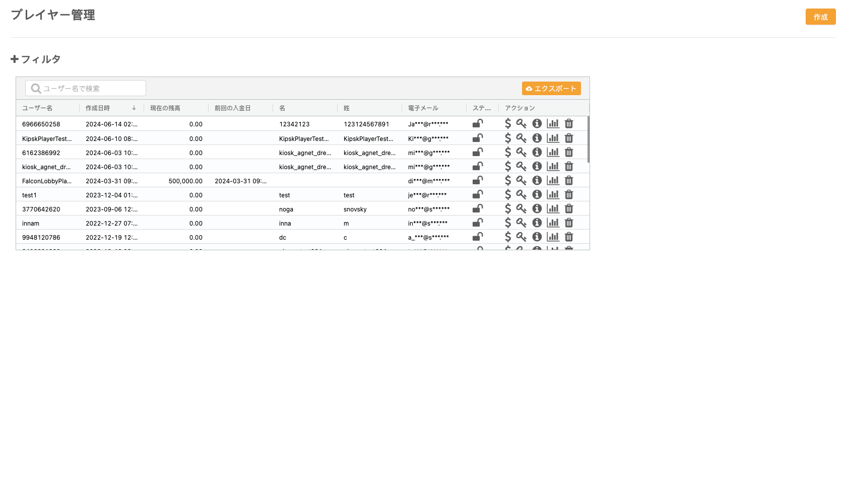This screenshot has width=847, height=504.
Task: Open info icon for player 6162386992
Action: tap(537, 152)
